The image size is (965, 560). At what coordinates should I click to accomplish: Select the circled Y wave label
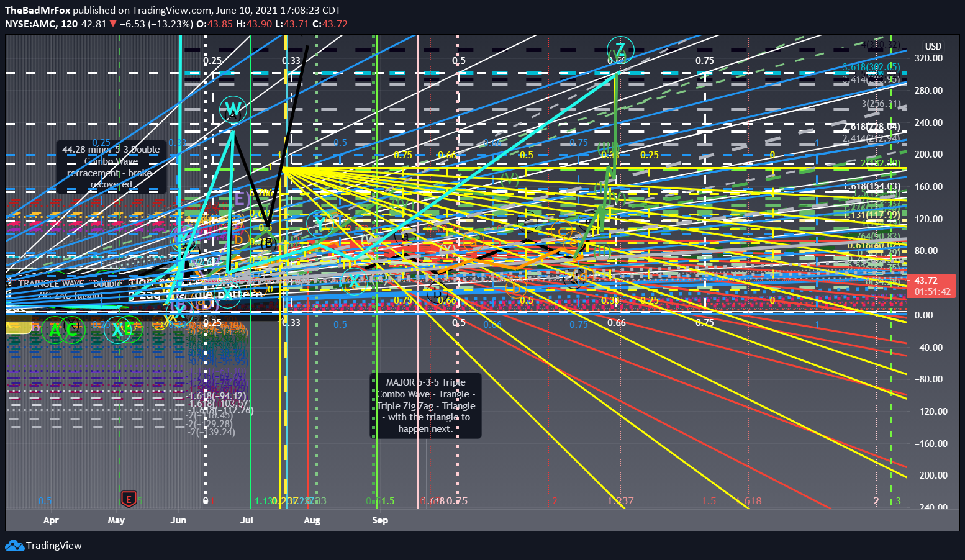pyautogui.click(x=321, y=224)
